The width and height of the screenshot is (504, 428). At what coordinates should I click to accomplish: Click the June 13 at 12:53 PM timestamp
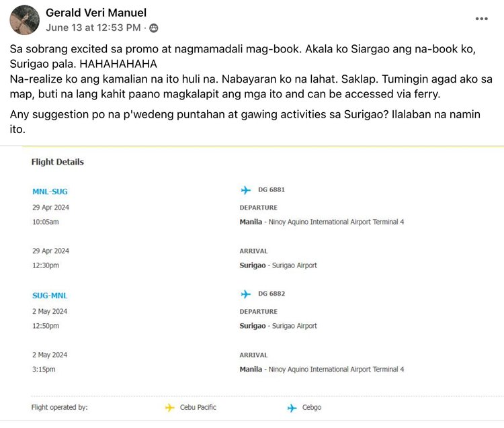tap(93, 28)
